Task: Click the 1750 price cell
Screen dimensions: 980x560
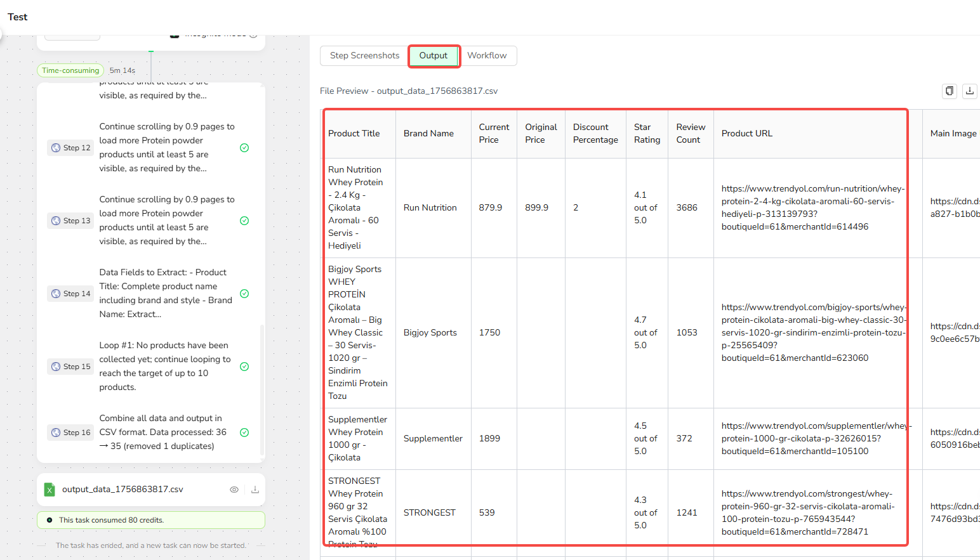Action: pos(494,333)
